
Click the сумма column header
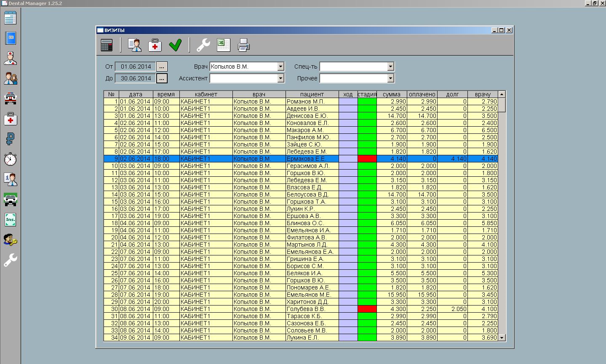tap(392, 94)
